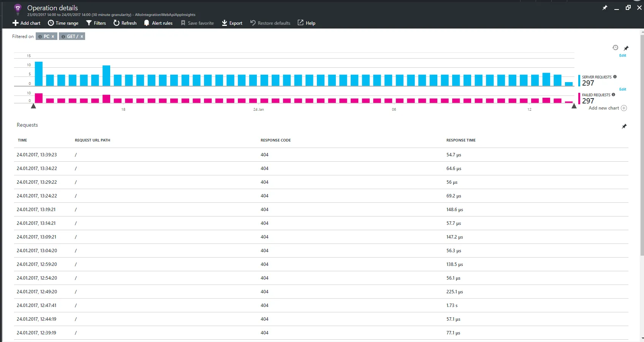The height and width of the screenshot is (342, 644).
Task: Add new chart with circled plus
Action: coord(624,108)
